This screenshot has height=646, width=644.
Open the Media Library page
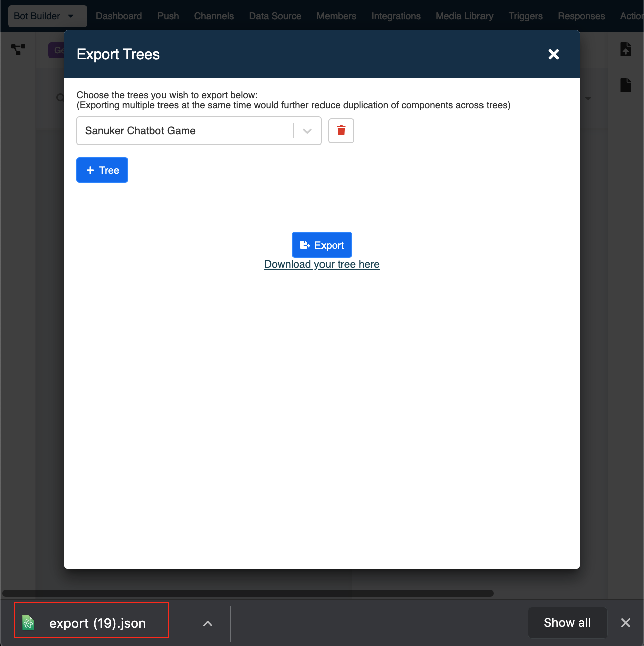tap(464, 16)
